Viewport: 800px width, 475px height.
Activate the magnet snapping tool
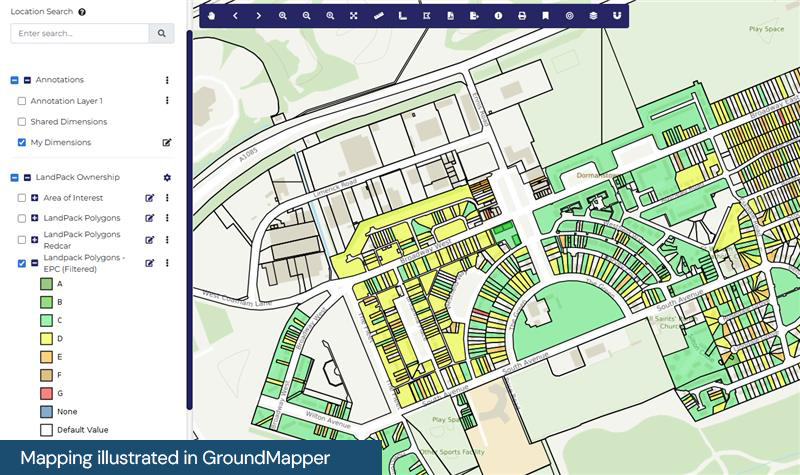click(x=617, y=16)
